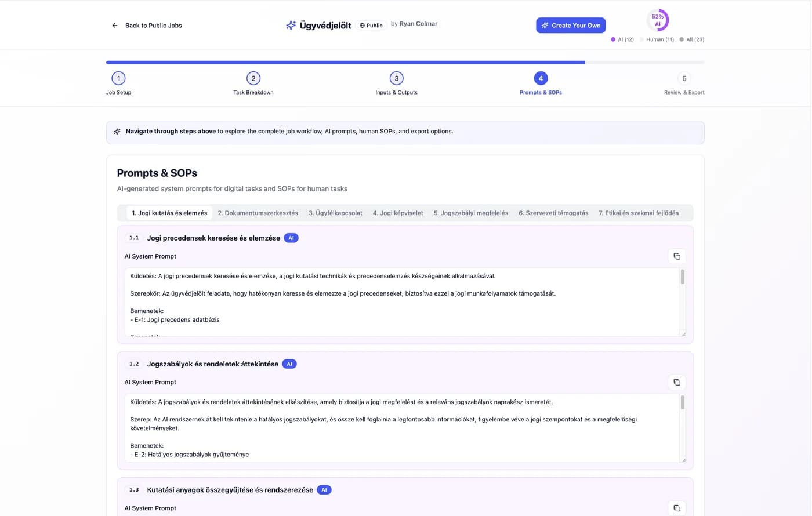812x516 pixels.
Task: Go to step 3 Inputs & Outputs
Action: (397, 83)
